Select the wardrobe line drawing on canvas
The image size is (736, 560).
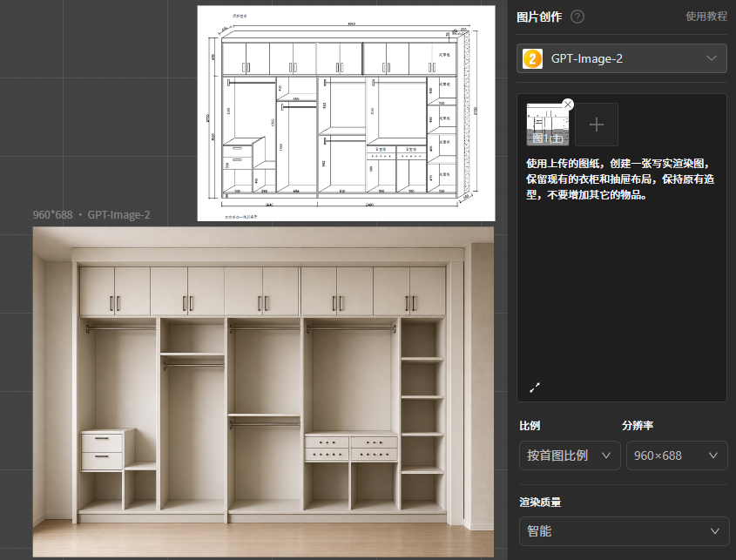point(347,113)
